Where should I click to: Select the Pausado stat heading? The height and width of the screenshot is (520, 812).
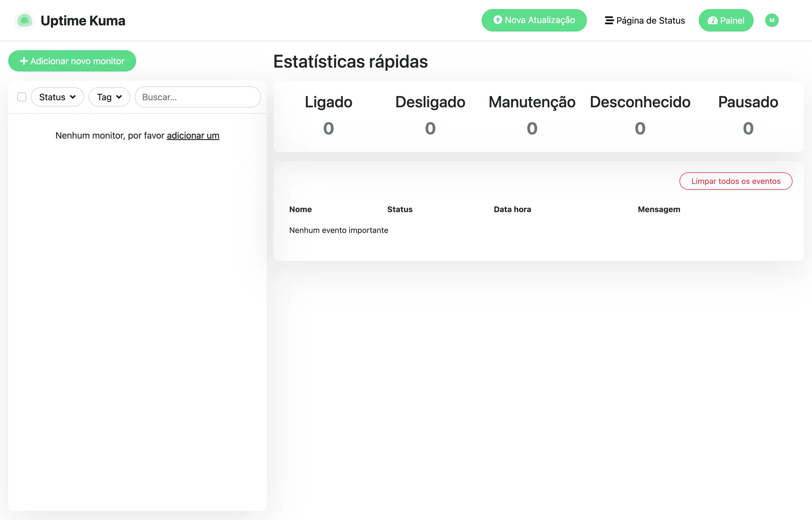[748, 102]
